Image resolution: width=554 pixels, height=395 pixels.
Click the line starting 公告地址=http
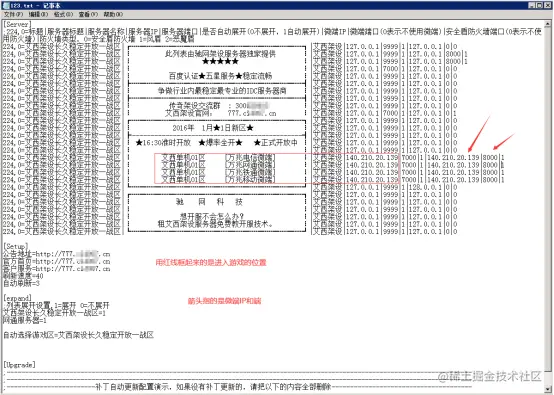57,254
